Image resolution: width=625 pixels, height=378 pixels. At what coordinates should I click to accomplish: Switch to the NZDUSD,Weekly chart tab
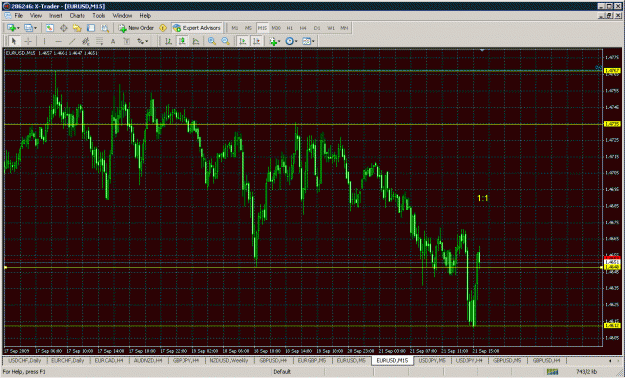(229, 360)
